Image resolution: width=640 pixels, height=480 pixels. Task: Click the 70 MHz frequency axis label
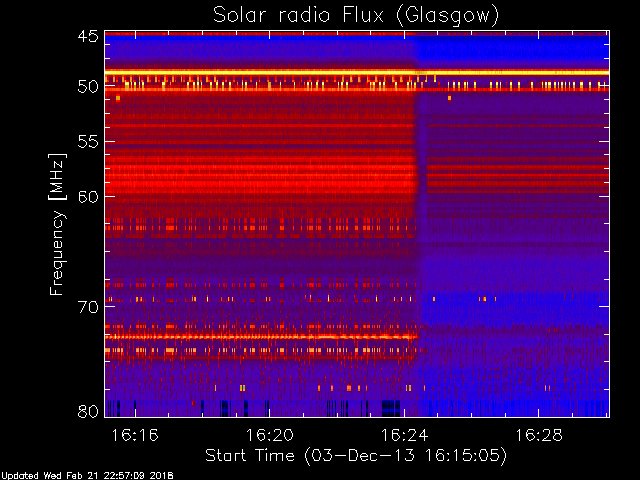(88, 307)
